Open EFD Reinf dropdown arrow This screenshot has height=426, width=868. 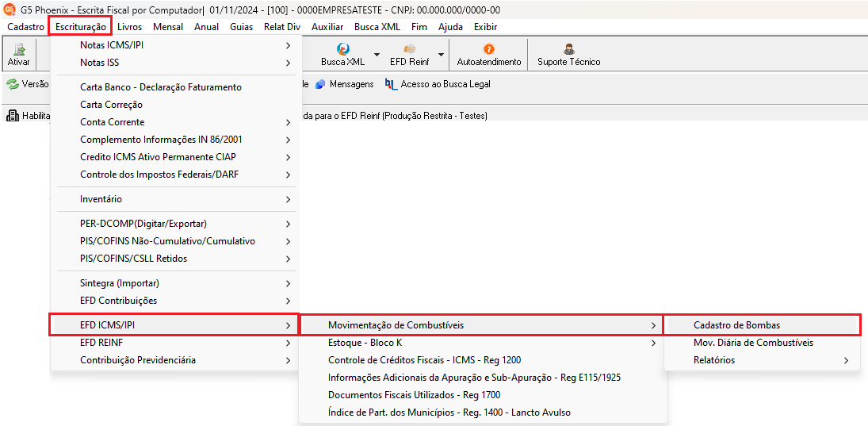442,54
